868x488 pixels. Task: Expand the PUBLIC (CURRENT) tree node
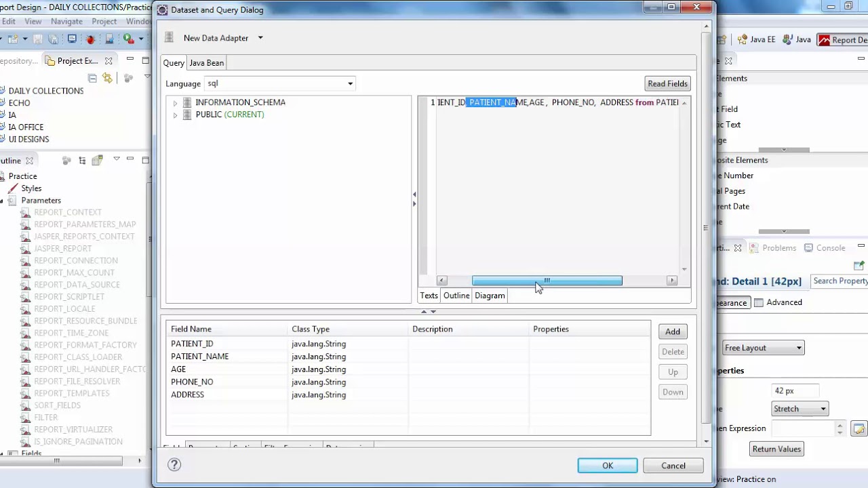click(175, 115)
